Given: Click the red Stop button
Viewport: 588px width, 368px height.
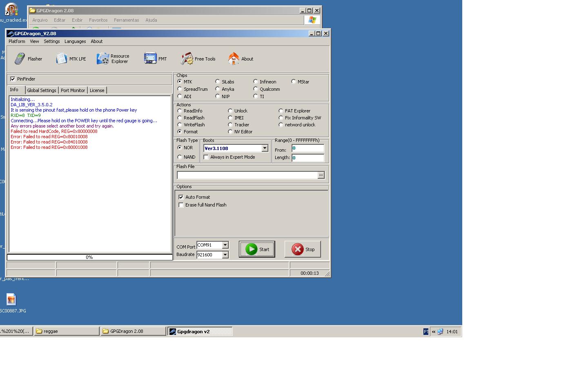Looking at the screenshot, I should pyautogui.click(x=303, y=249).
